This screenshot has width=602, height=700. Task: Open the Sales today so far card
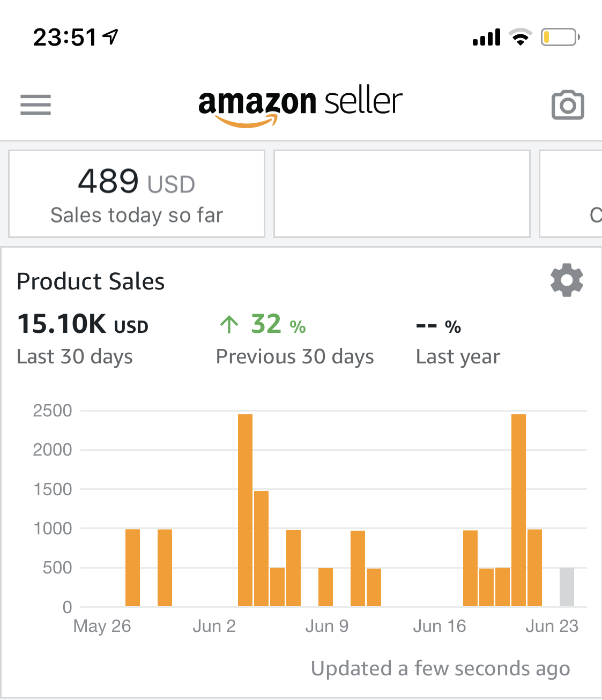(137, 194)
